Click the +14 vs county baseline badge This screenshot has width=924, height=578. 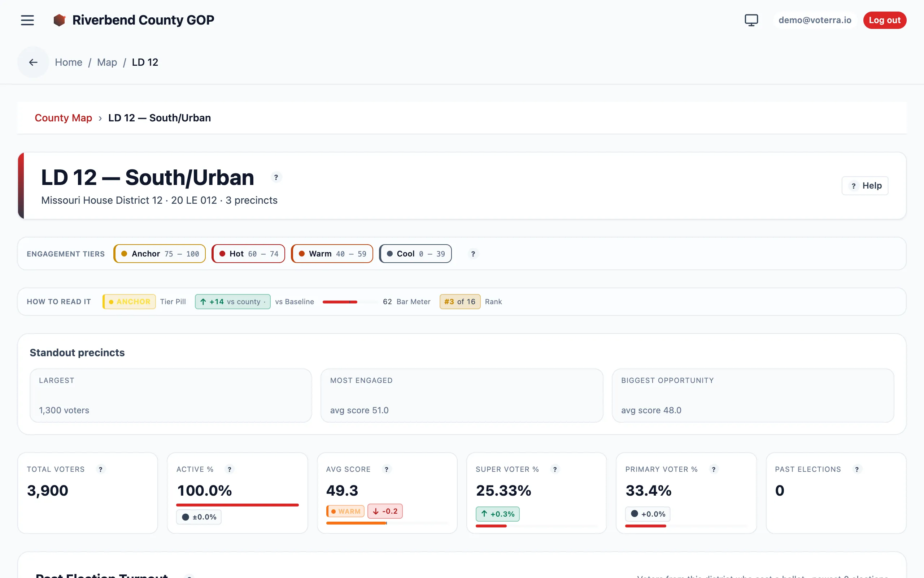pyautogui.click(x=232, y=302)
